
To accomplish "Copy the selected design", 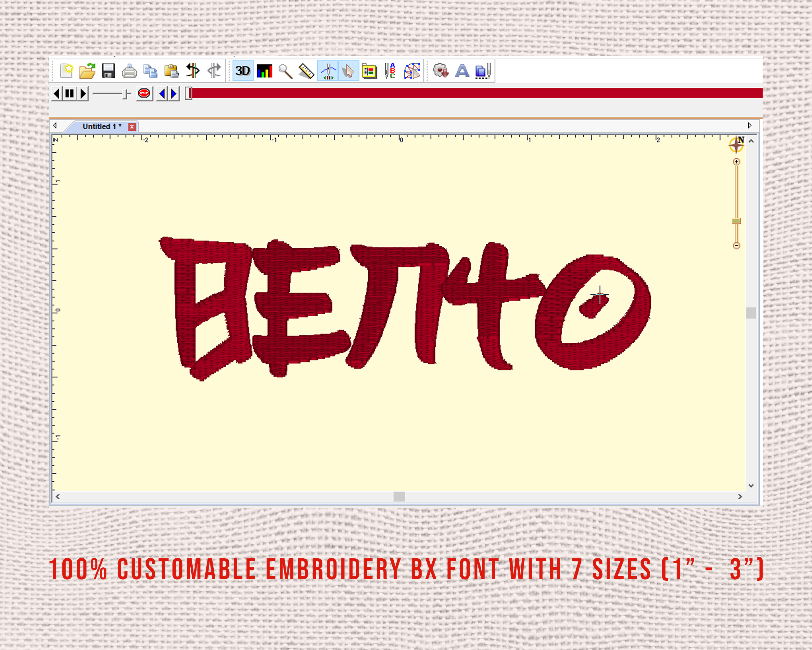I will click(x=150, y=71).
